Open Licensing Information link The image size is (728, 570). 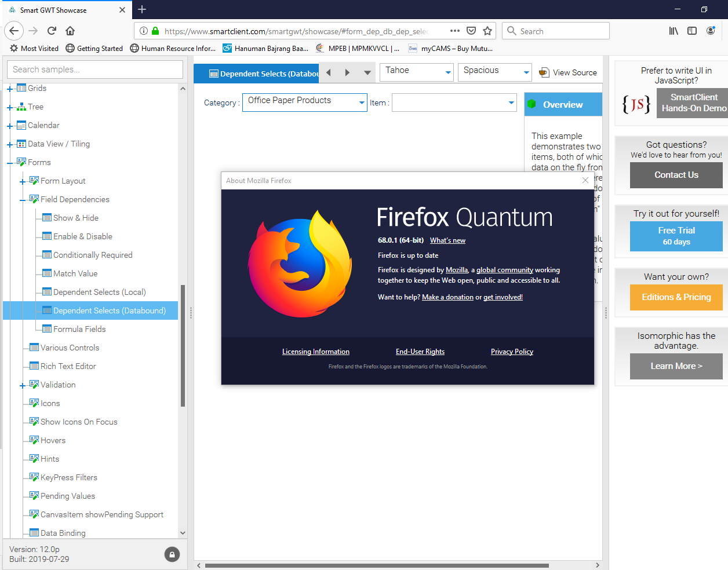pos(316,352)
